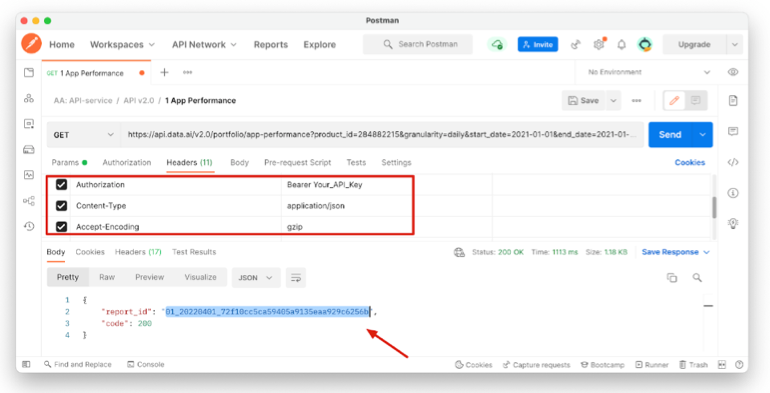
Task: Toggle the sidebar icon in status bar
Action: (x=27, y=365)
